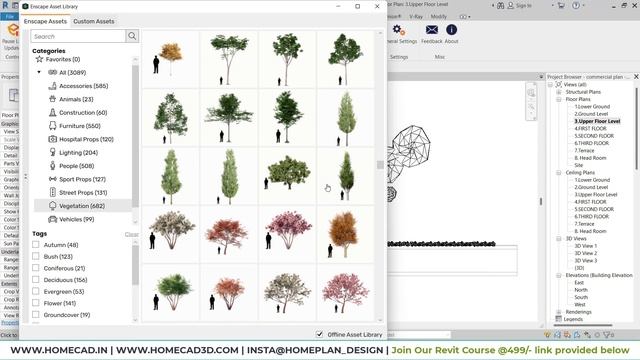Expand Structural Plans in Project Browser

click(559, 92)
